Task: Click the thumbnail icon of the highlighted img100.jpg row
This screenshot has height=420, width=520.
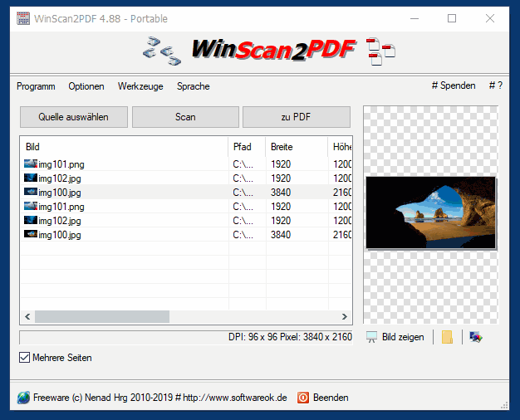Action: [x=31, y=192]
